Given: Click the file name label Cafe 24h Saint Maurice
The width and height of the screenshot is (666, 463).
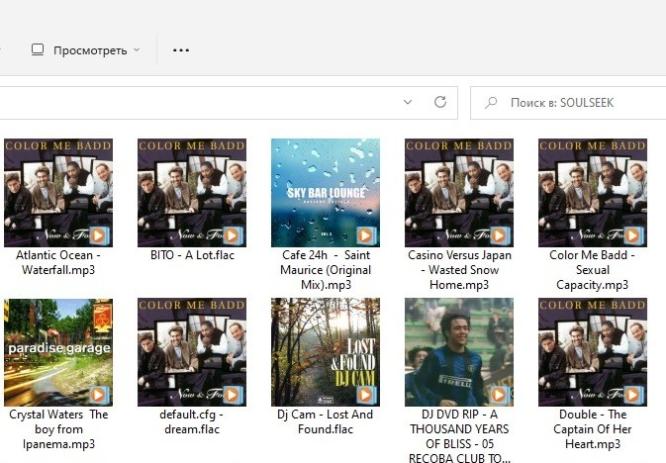Looking at the screenshot, I should (325, 270).
